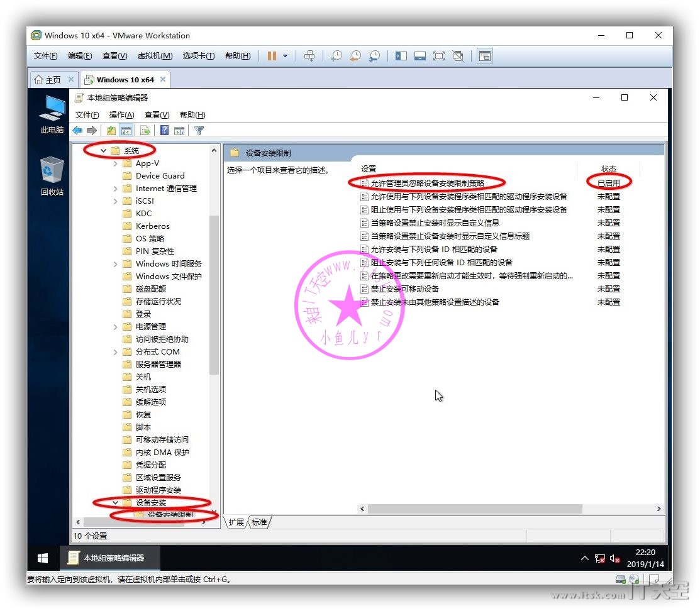Click the Export list toolbar icon
Screen dimensions: 700x611
(145, 130)
